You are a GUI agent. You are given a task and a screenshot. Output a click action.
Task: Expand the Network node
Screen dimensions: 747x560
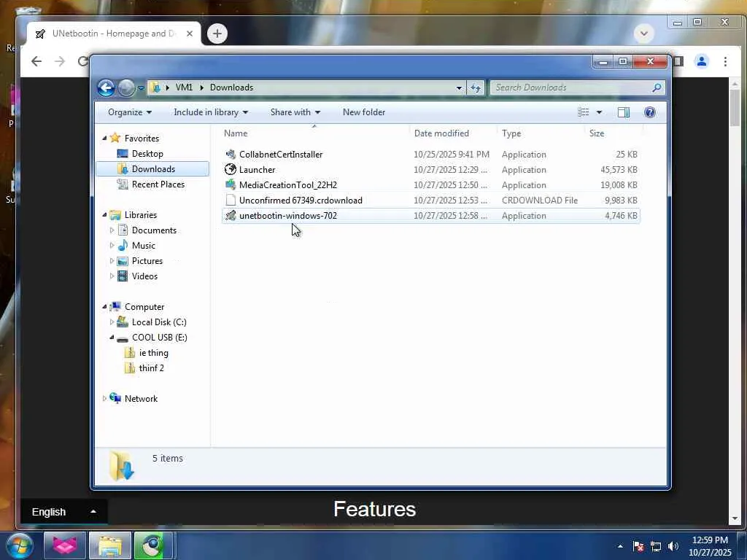pos(105,399)
